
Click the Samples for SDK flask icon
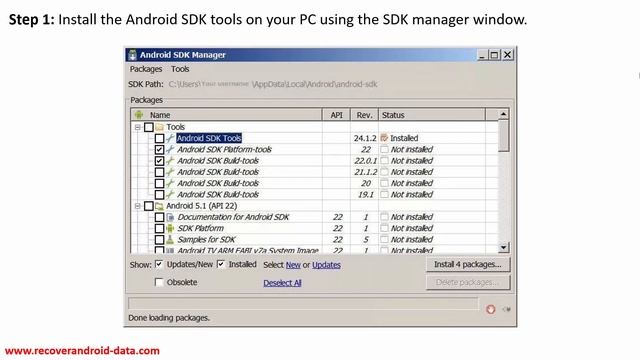coord(170,240)
